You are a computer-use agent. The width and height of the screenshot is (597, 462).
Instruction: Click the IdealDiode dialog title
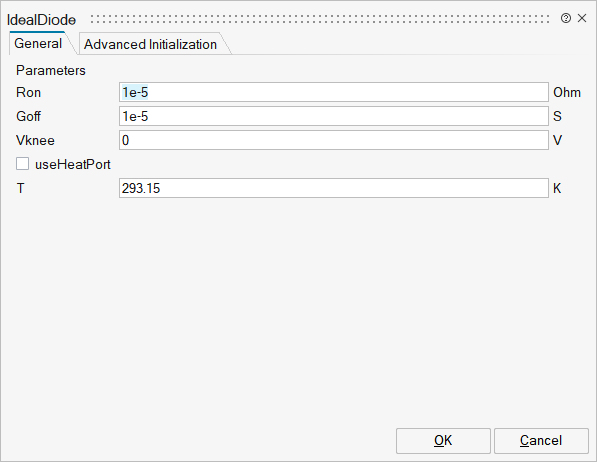[42, 20]
